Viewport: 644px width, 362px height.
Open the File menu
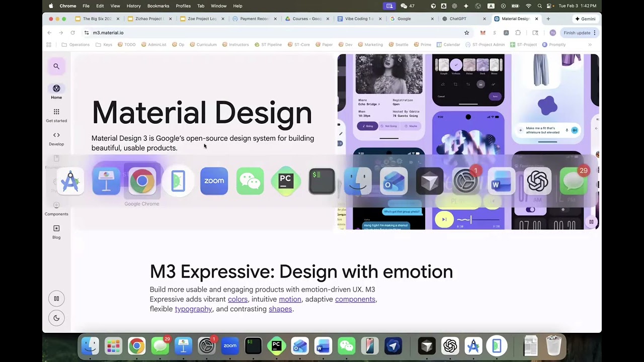tap(86, 6)
